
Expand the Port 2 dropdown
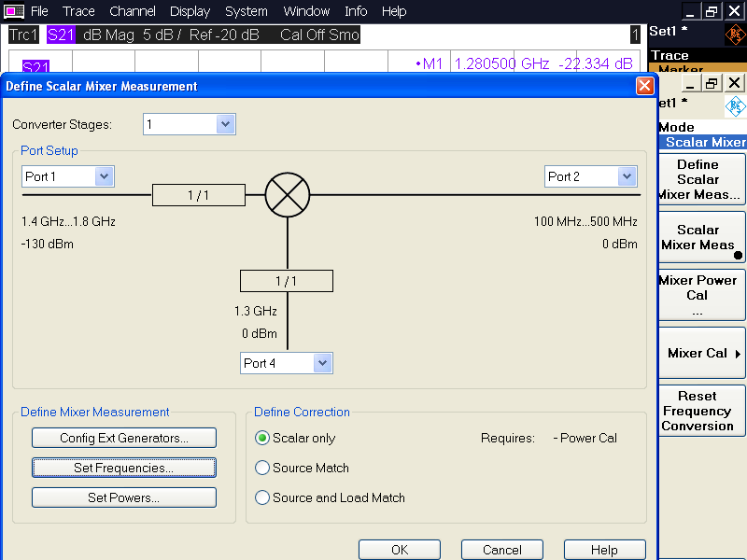(x=627, y=176)
